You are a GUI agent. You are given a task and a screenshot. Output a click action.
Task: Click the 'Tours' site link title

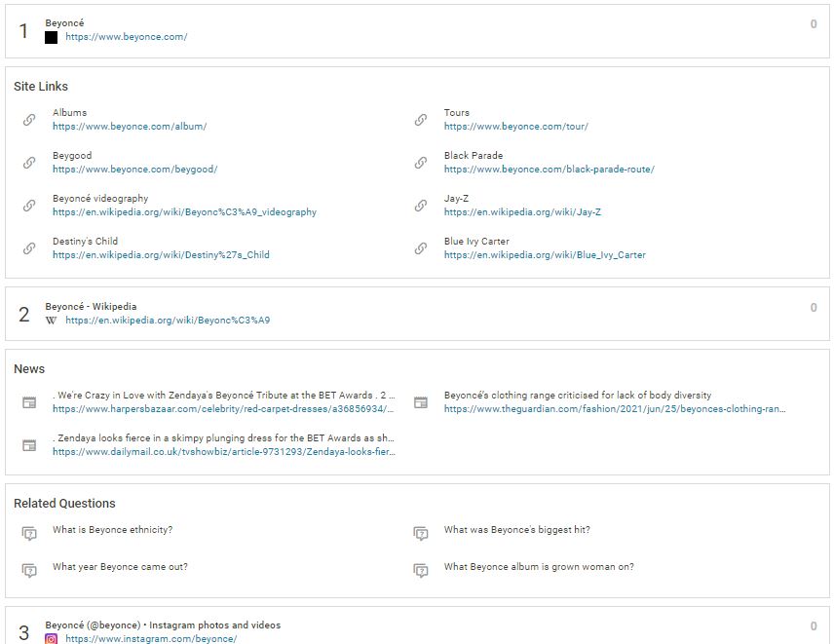457,113
